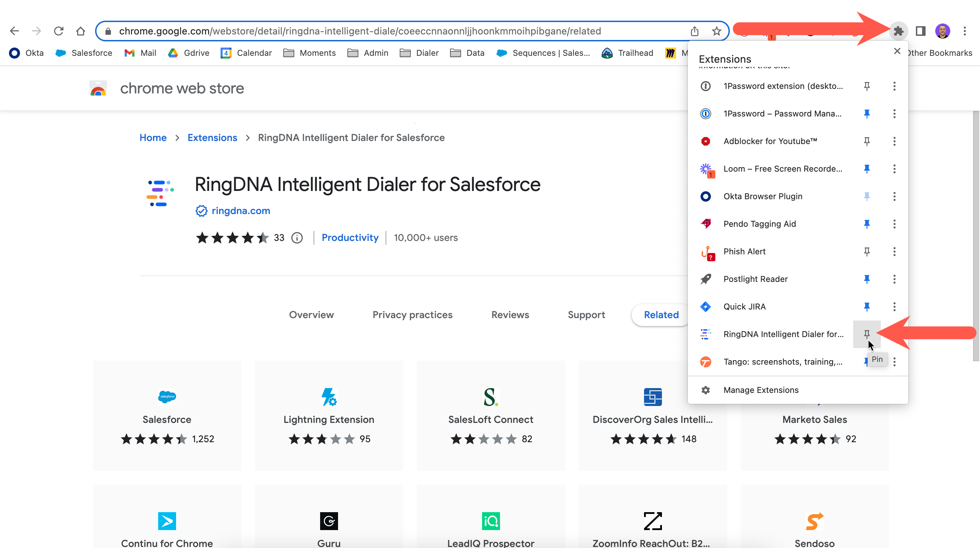Click the share page icon in address bar

(x=694, y=31)
